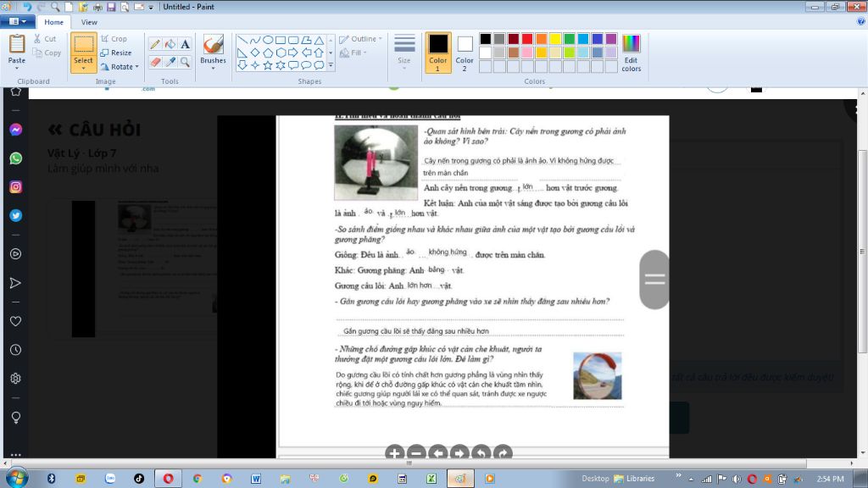This screenshot has width=868, height=488.
Task: Pick the green color swatch
Action: pyautogui.click(x=569, y=39)
